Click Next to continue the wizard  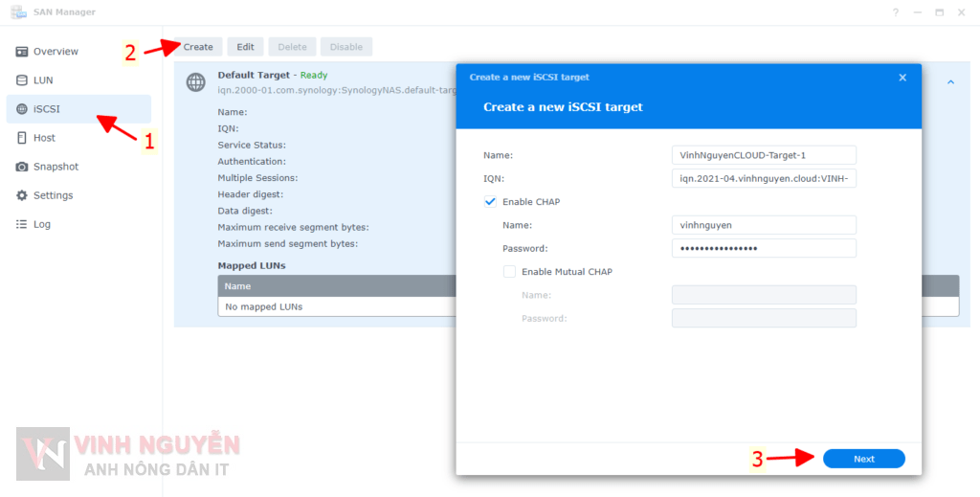click(x=863, y=459)
